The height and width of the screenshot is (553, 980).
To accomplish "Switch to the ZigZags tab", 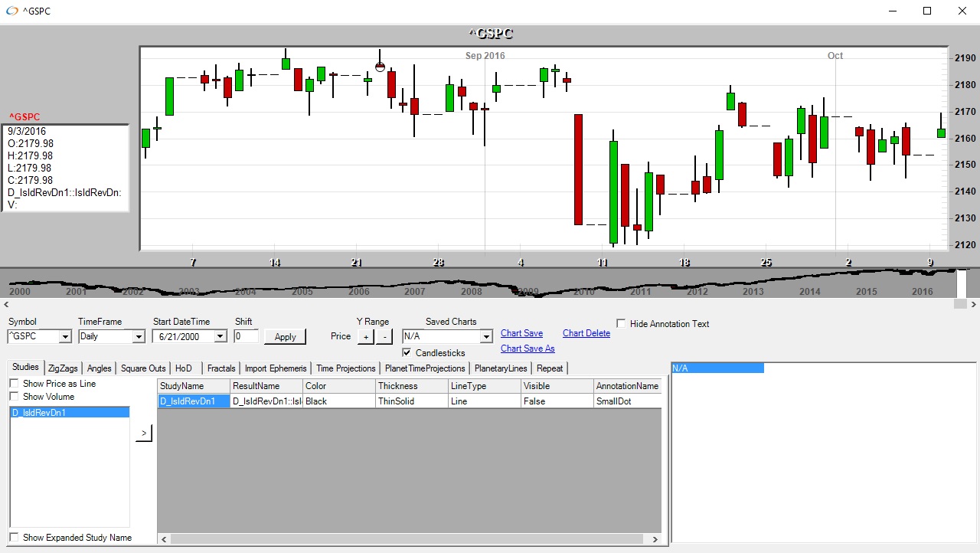I will [63, 368].
